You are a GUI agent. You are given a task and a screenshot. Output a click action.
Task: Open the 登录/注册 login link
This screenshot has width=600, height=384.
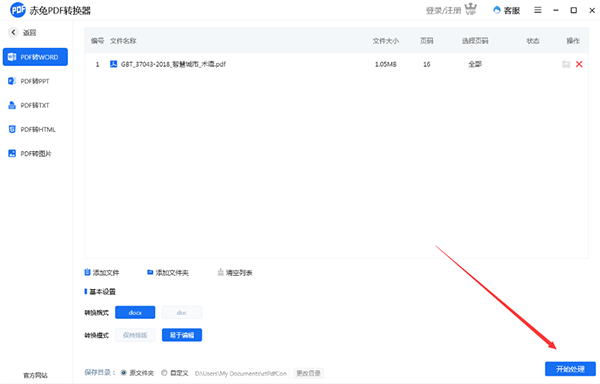pyautogui.click(x=443, y=10)
